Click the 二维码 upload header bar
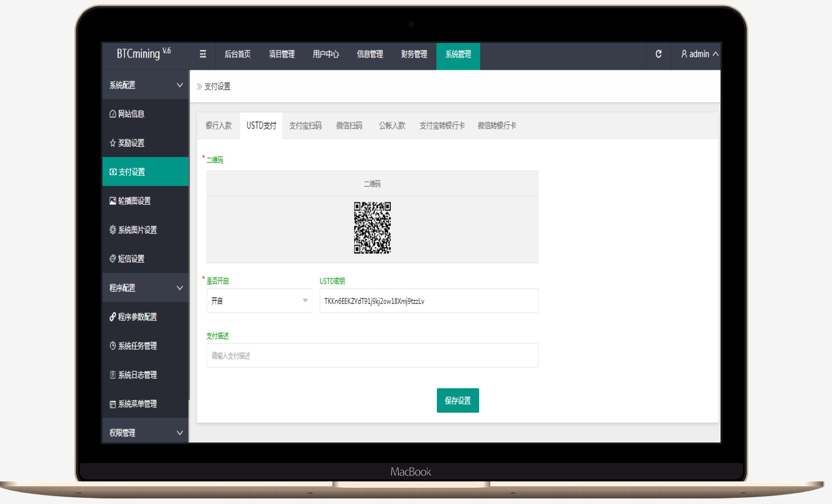 tap(372, 184)
